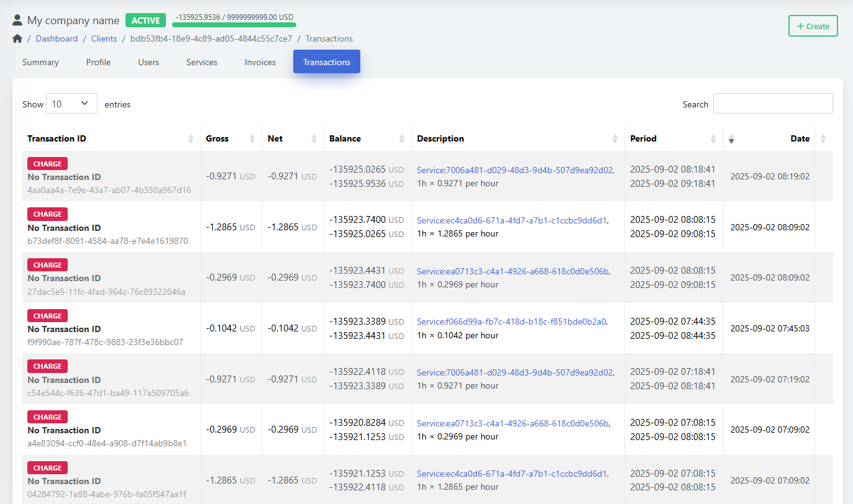The image size is (853, 504).
Task: Sort by Period column arrows
Action: [x=713, y=139]
